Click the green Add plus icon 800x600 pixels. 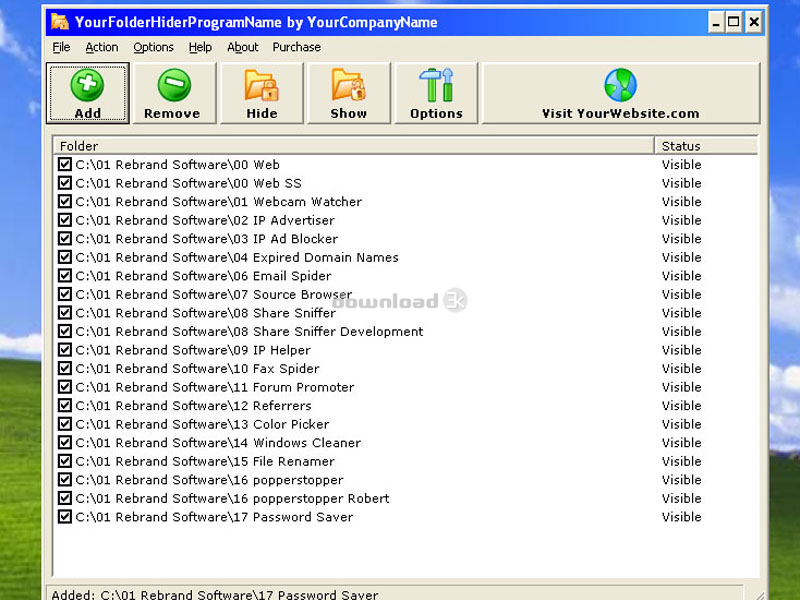(x=87, y=85)
